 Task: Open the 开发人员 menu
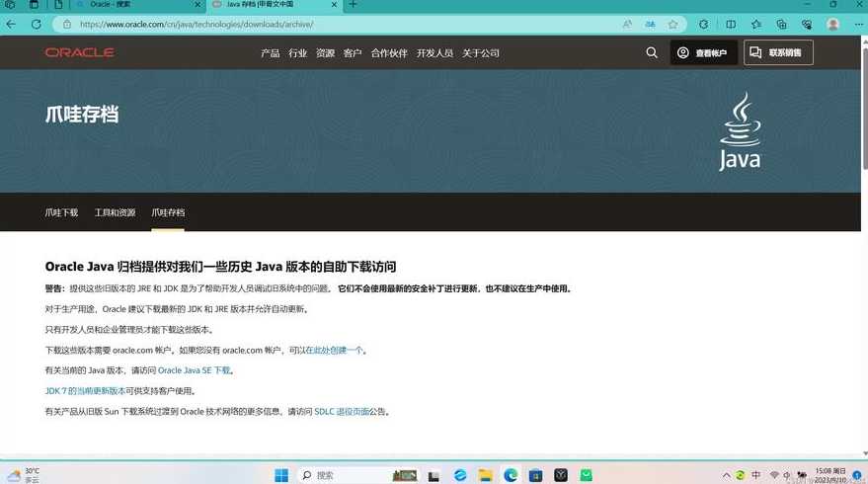434,53
